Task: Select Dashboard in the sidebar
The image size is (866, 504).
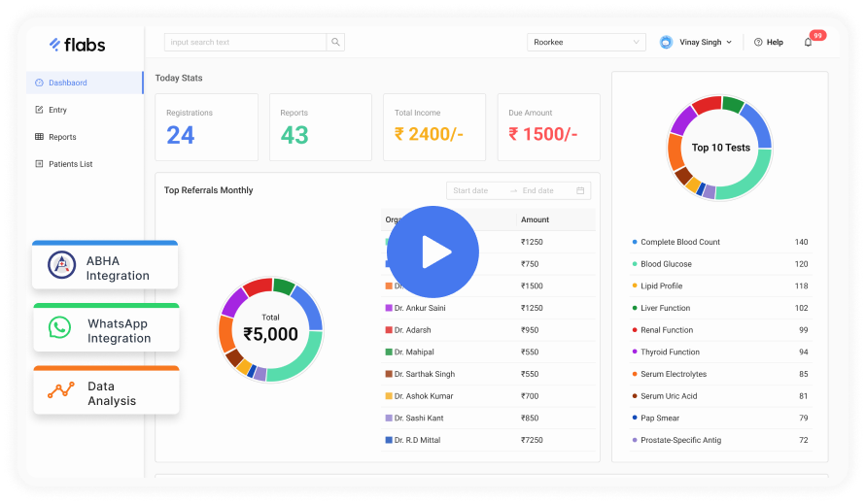Action: pos(67,83)
